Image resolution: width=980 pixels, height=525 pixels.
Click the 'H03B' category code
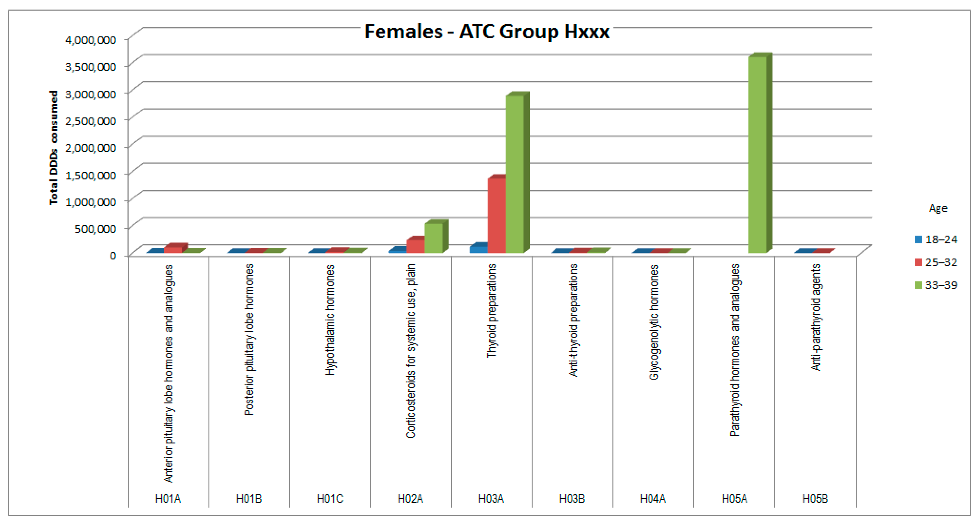pos(572,499)
